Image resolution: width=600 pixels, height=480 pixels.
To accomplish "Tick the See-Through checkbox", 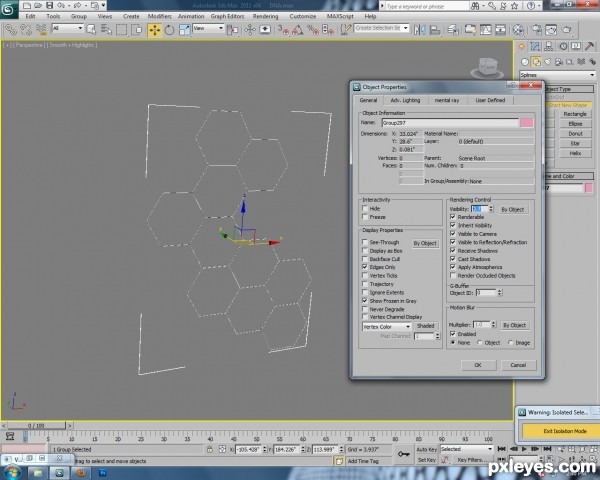I will pos(365,242).
